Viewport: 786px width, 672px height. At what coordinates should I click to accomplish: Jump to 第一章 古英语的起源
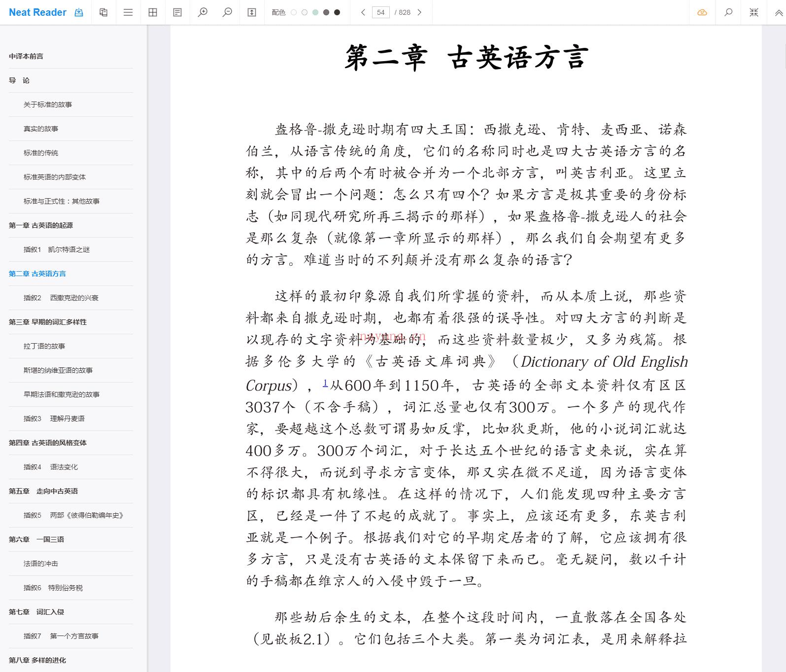coord(41,225)
